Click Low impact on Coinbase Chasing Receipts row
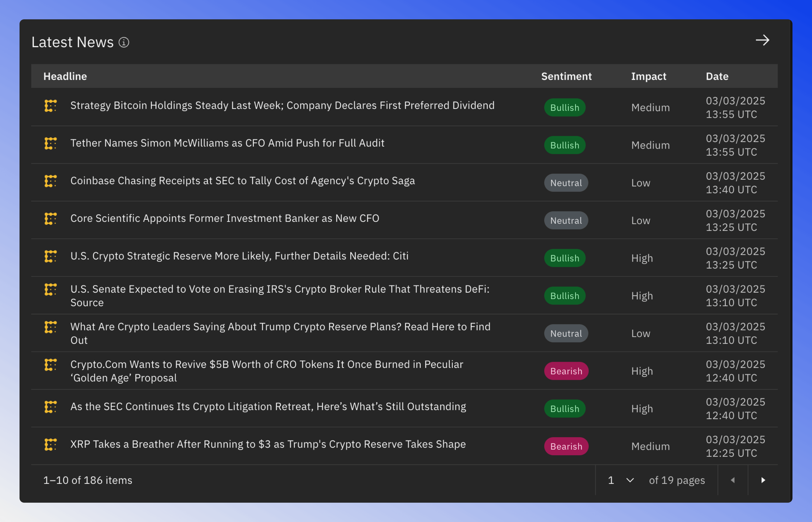 click(641, 183)
